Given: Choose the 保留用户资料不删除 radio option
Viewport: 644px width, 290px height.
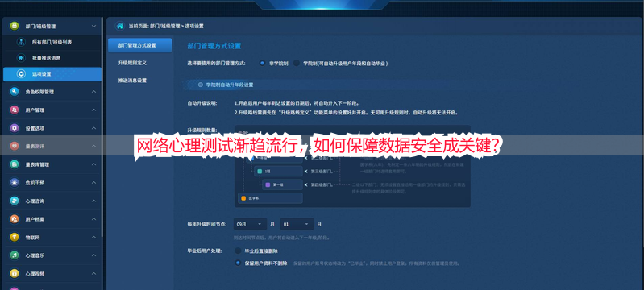Looking at the screenshot, I should click(238, 263).
